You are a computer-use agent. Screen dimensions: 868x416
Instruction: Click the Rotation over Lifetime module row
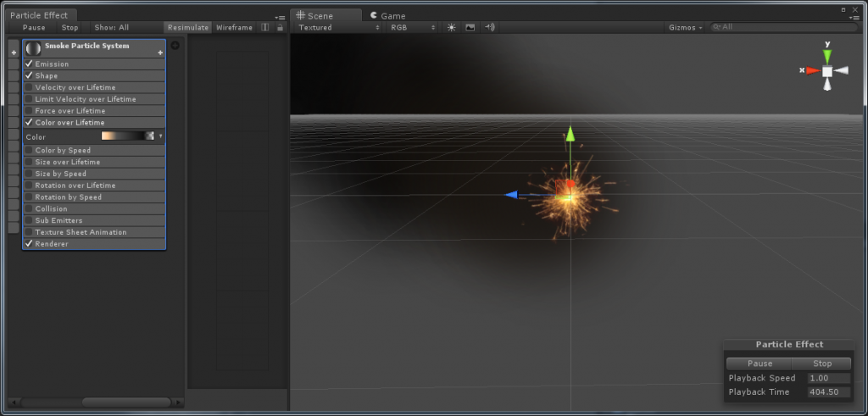click(94, 186)
